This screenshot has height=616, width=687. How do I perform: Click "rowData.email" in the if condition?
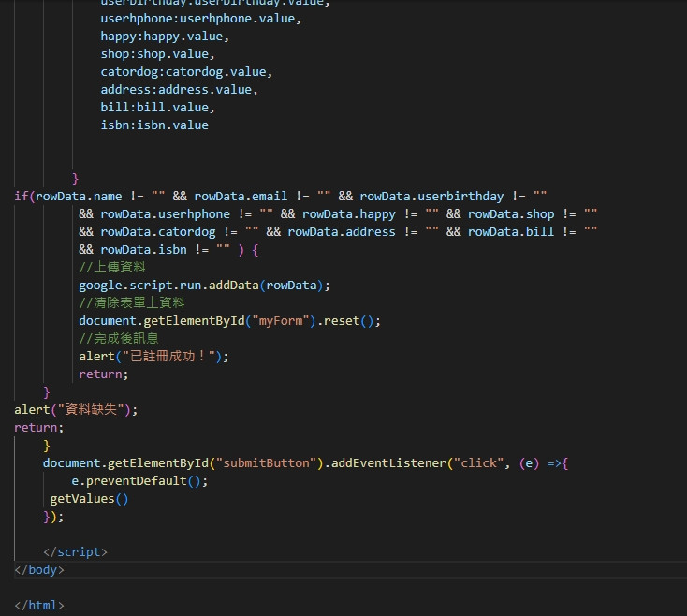tap(241, 197)
